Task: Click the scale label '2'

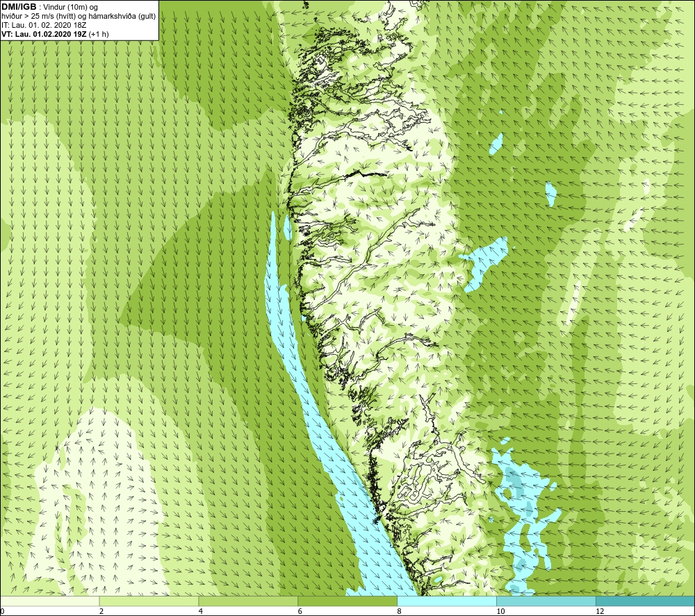Action: click(x=101, y=612)
